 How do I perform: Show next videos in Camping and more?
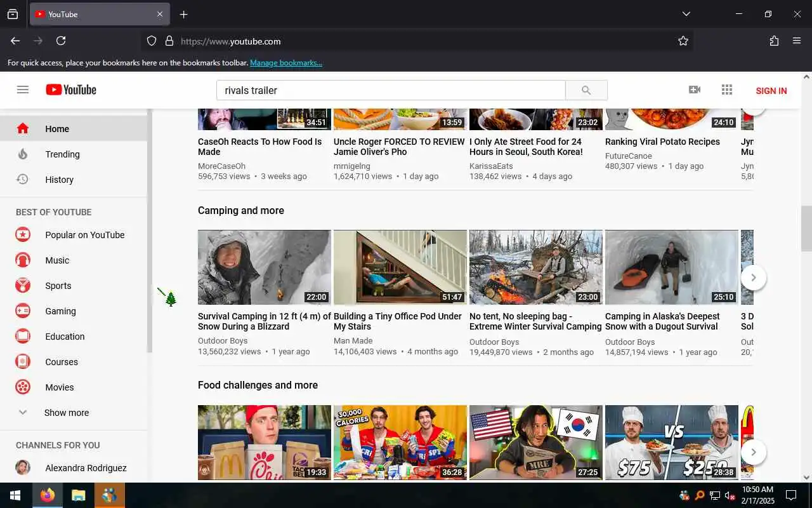754,277
